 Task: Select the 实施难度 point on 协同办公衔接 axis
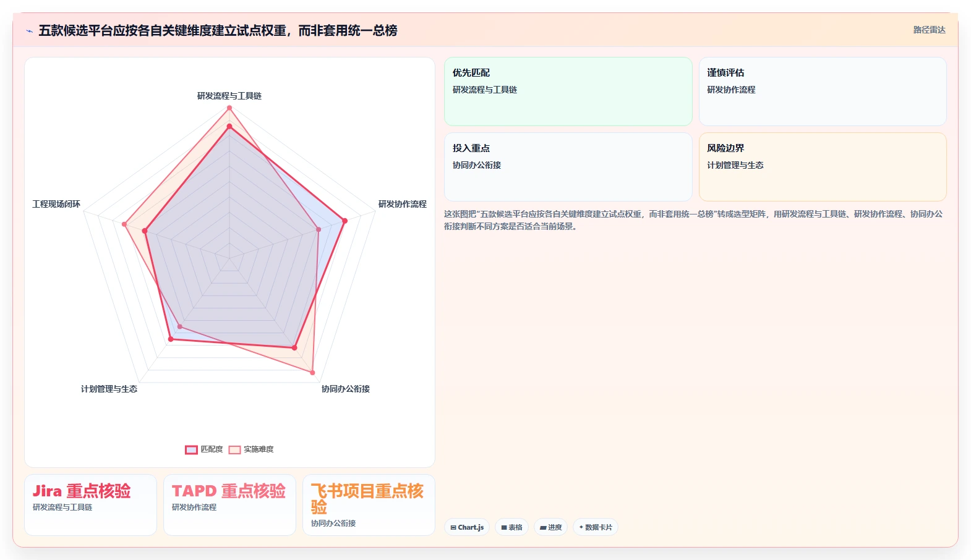pos(312,373)
